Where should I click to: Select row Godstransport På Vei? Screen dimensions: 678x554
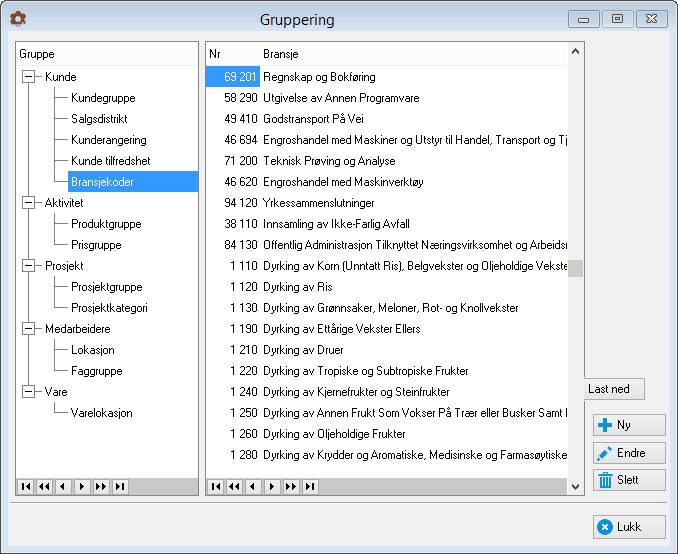[387, 118]
